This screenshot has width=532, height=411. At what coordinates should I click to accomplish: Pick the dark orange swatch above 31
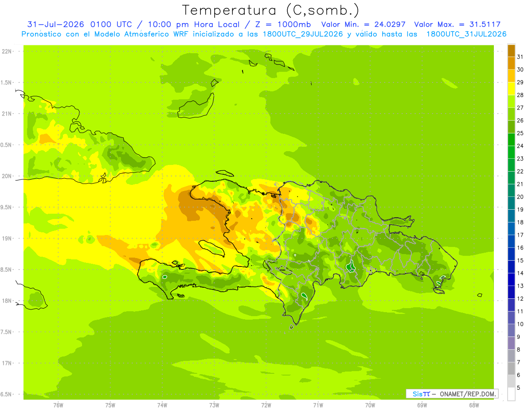[511, 51]
